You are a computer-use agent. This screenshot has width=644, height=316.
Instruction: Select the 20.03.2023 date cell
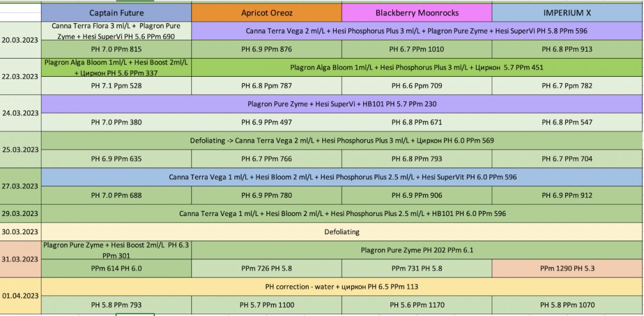tap(21, 40)
